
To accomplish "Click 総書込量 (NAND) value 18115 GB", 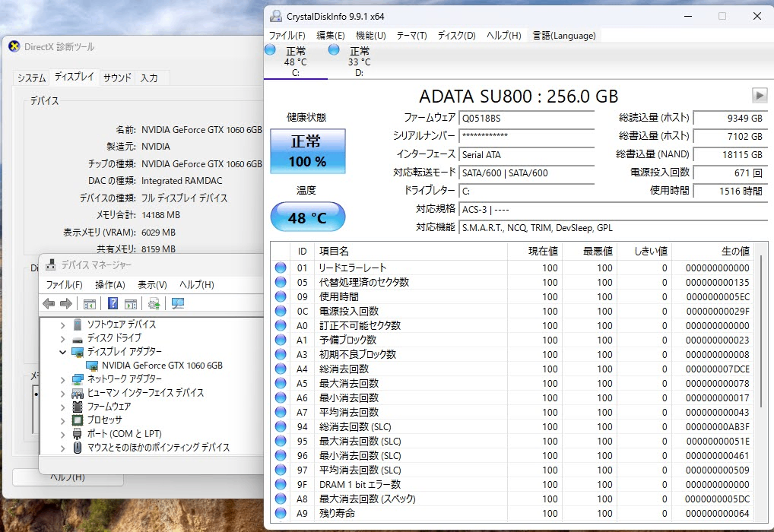I will tap(731, 154).
